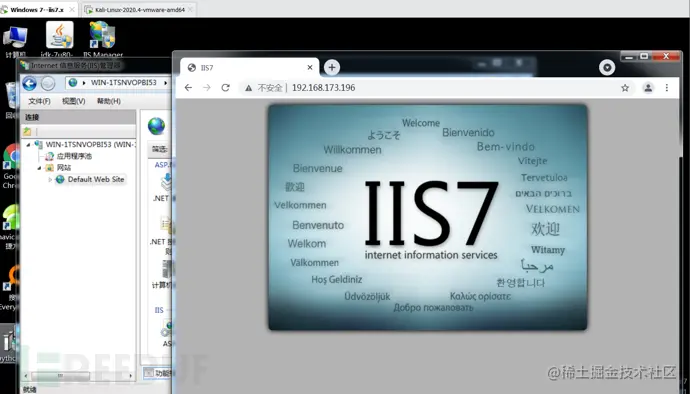Image resolution: width=690 pixels, height=394 pixels.
Task: Close the IIS7 browser tab
Action: click(x=310, y=67)
